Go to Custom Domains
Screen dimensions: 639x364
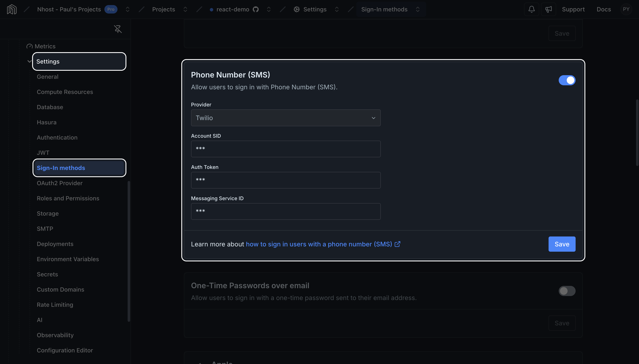[x=60, y=289]
